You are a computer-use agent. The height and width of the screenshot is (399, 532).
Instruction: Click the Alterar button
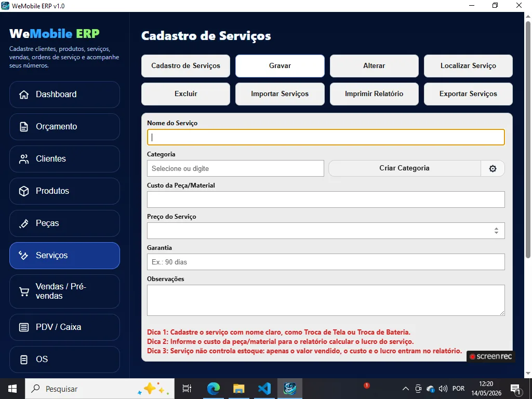click(x=374, y=66)
